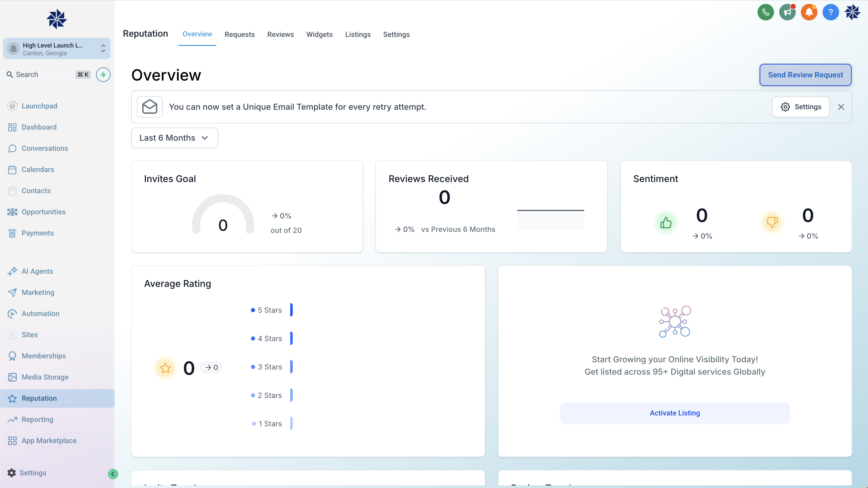Select Opportunities in the sidebar

(43, 212)
